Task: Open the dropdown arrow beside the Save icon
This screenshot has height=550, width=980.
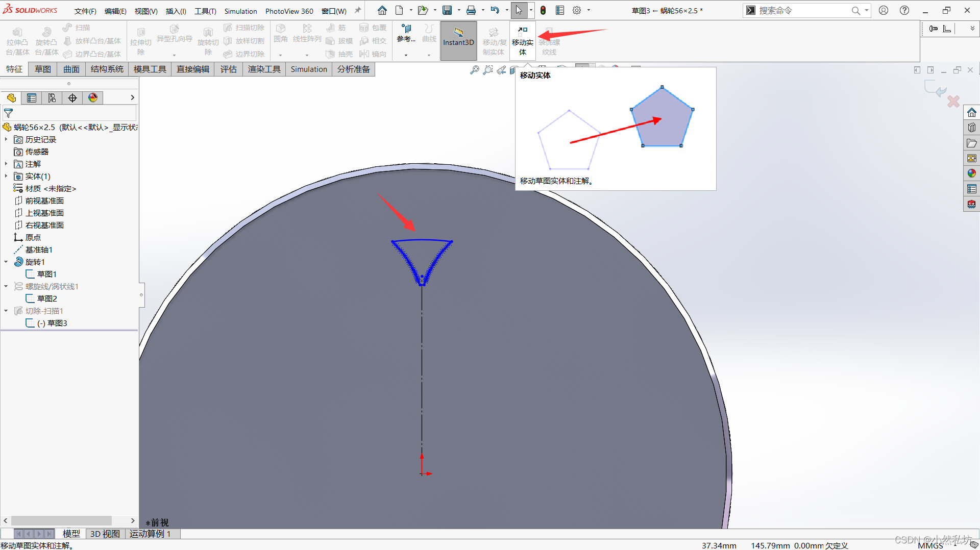Action: 458,10
